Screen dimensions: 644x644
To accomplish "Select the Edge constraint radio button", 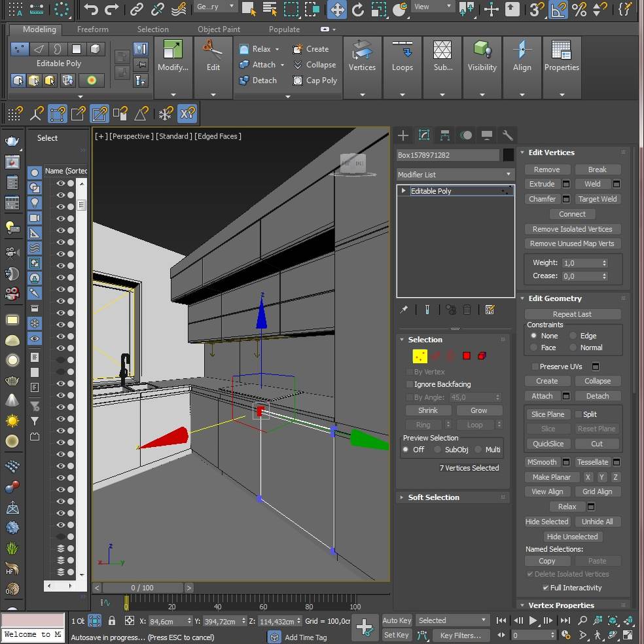I will pyautogui.click(x=573, y=336).
